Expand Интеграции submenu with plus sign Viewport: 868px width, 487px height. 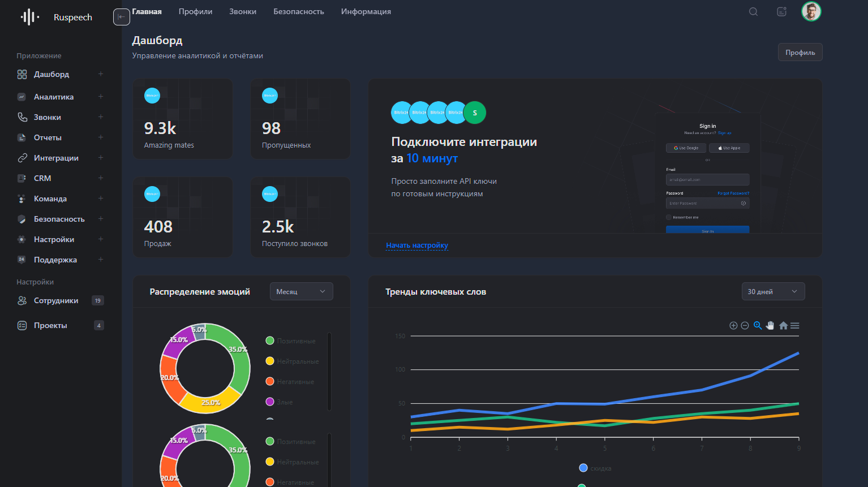click(x=101, y=158)
